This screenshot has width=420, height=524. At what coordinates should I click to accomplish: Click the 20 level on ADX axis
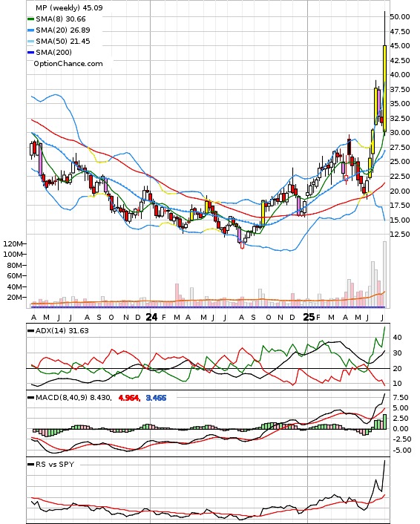coord(397,369)
